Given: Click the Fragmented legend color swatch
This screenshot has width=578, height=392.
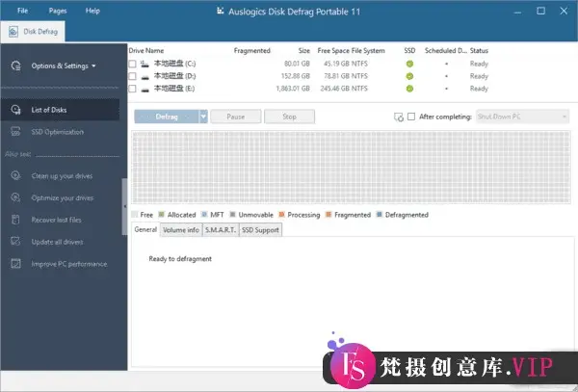Looking at the screenshot, I should click(x=328, y=215).
